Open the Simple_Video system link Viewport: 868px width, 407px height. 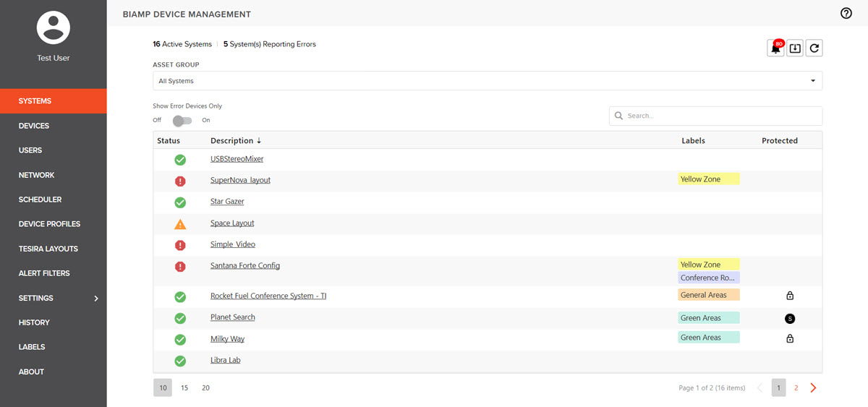[233, 244]
